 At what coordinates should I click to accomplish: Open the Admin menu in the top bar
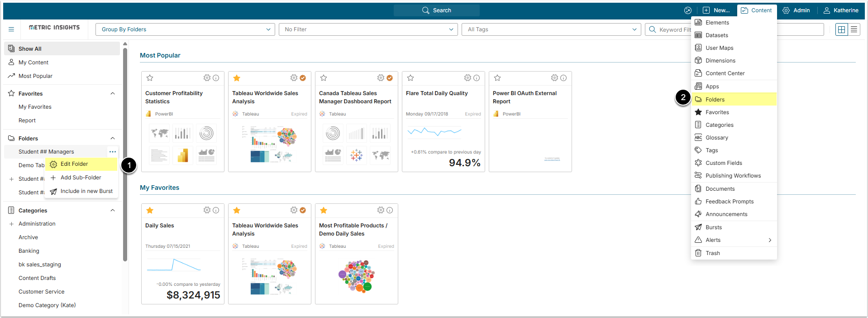pyautogui.click(x=796, y=10)
